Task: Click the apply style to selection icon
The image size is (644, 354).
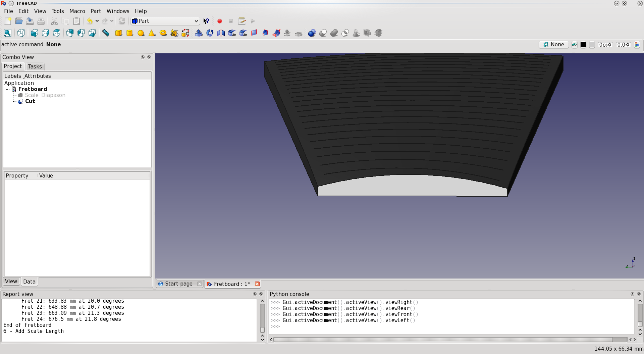Action: (x=637, y=45)
